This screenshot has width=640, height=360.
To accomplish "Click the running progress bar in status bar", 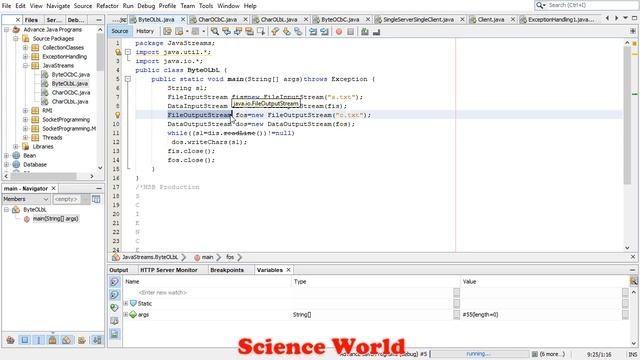I will [479, 354].
